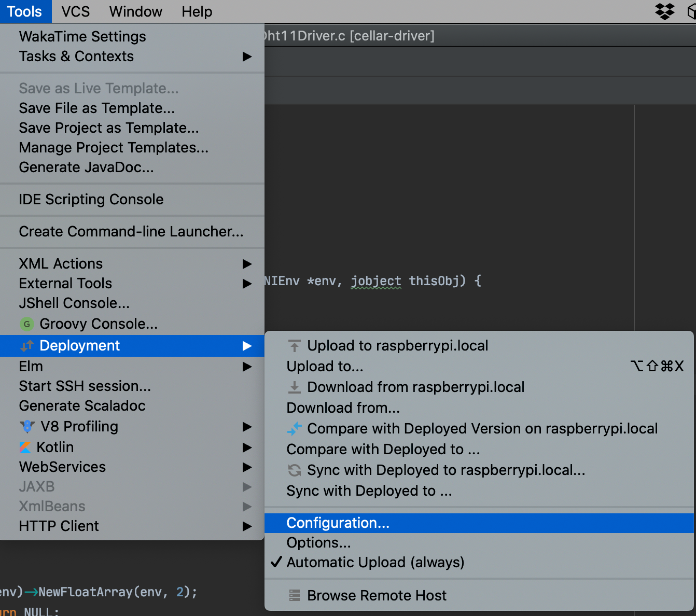Click the Kotlin logo icon

coord(25,447)
